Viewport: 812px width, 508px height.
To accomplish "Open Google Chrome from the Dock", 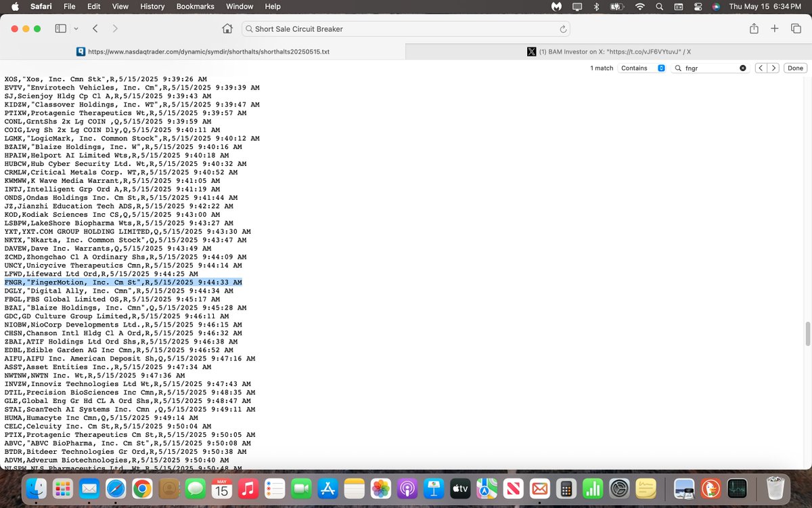I will pyautogui.click(x=141, y=488).
